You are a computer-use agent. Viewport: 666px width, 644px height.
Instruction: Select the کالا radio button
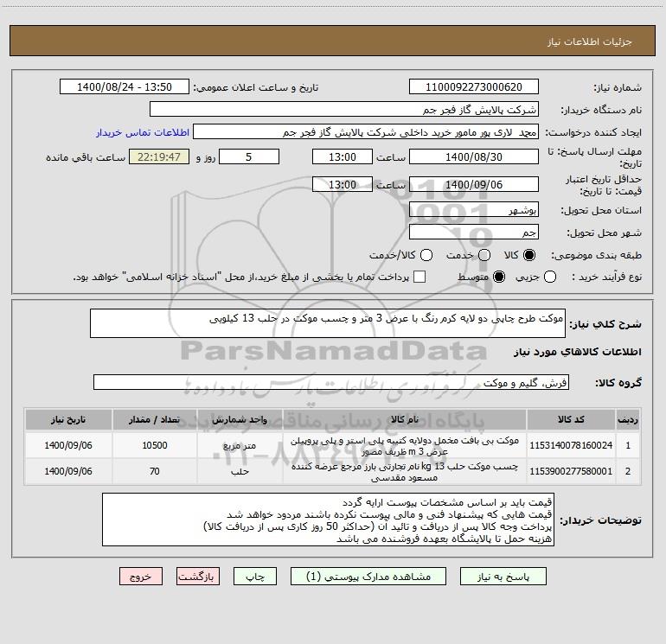click(x=529, y=255)
